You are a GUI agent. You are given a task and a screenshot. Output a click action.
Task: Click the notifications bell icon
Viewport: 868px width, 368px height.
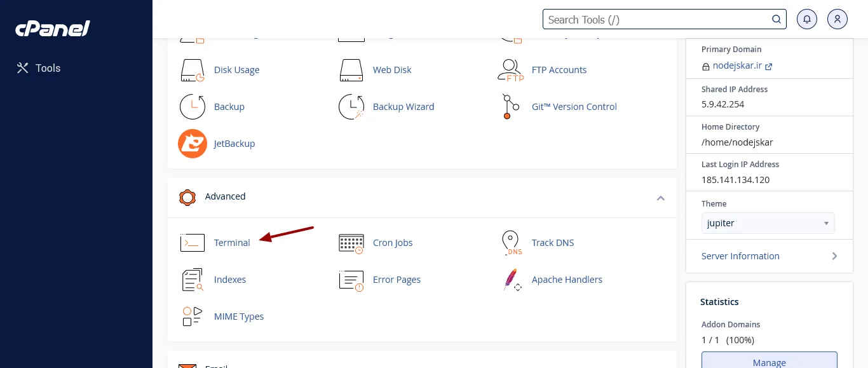(x=807, y=19)
